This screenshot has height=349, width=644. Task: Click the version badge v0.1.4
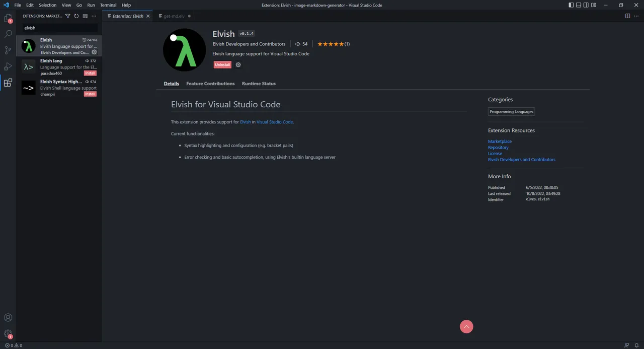pyautogui.click(x=247, y=34)
